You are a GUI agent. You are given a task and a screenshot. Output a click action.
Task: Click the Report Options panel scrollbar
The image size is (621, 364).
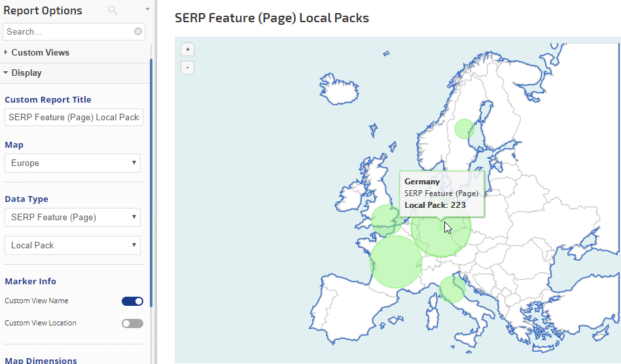coord(151,182)
